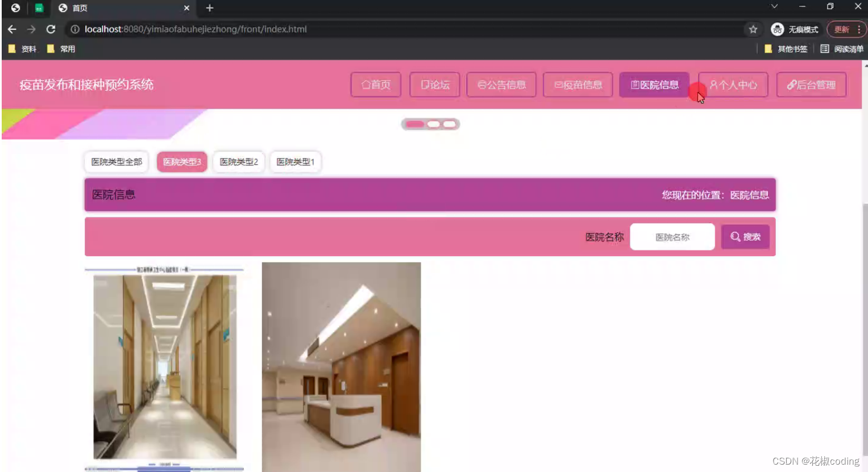Click the 更新 button in the toolbar
868x472 pixels.
(x=841, y=29)
